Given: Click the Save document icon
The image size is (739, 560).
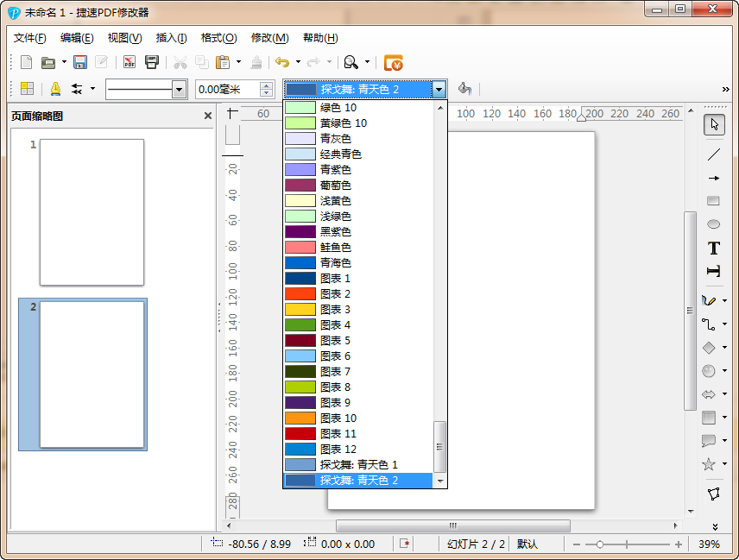Looking at the screenshot, I should pos(80,62).
